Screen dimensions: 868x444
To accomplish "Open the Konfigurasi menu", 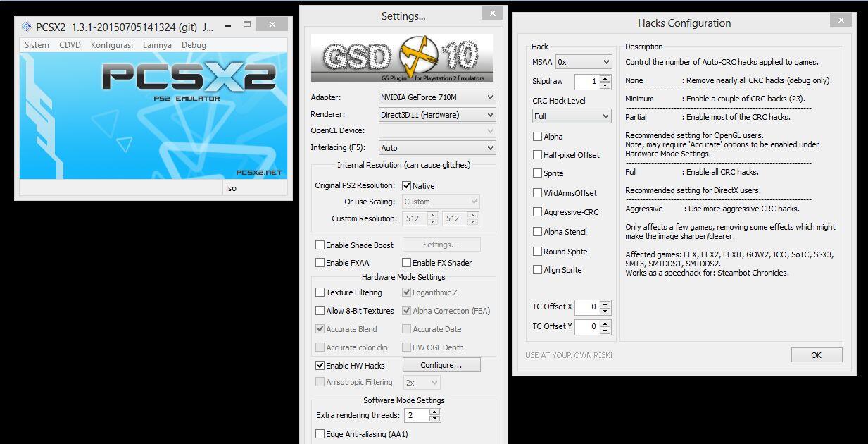I will point(111,45).
